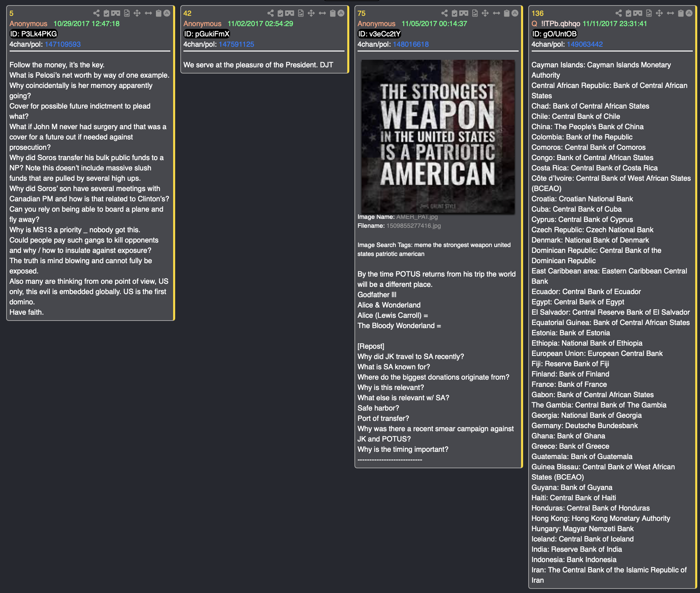Click the share icon on post 5
This screenshot has width=700, height=593.
[x=97, y=13]
